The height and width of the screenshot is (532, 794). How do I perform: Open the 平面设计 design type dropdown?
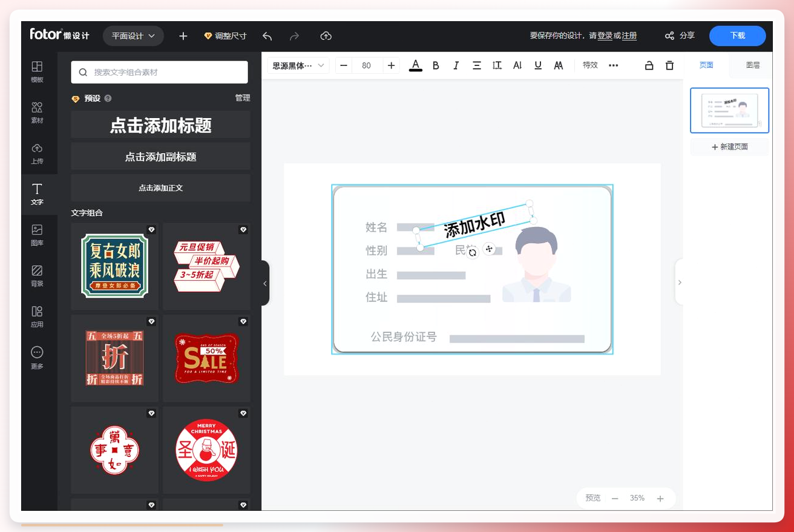point(133,36)
